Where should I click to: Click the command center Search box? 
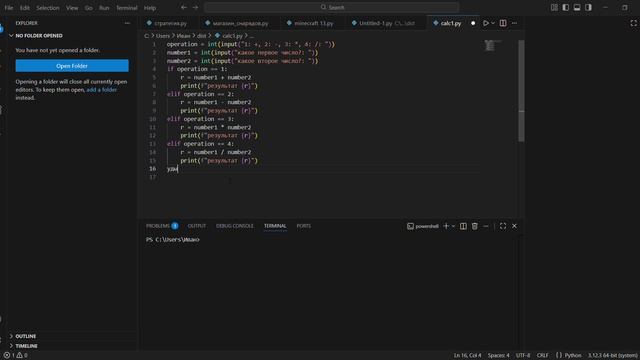331,7
